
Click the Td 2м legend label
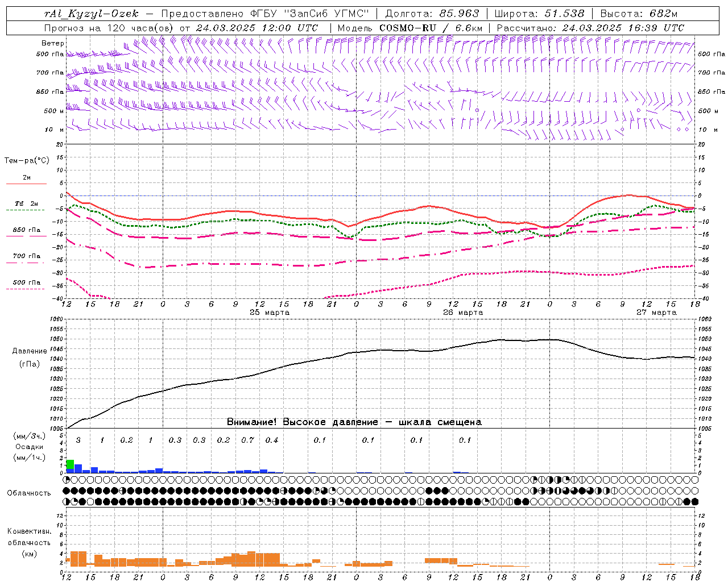coord(26,203)
